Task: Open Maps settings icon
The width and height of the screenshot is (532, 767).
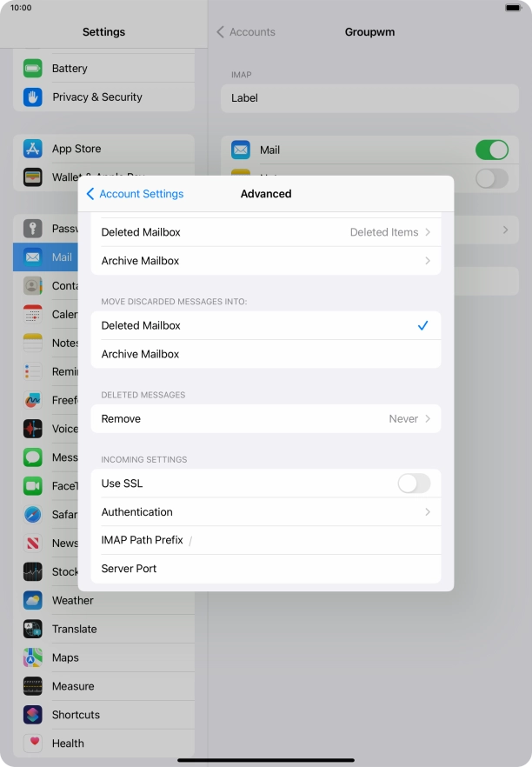Action: 33,657
